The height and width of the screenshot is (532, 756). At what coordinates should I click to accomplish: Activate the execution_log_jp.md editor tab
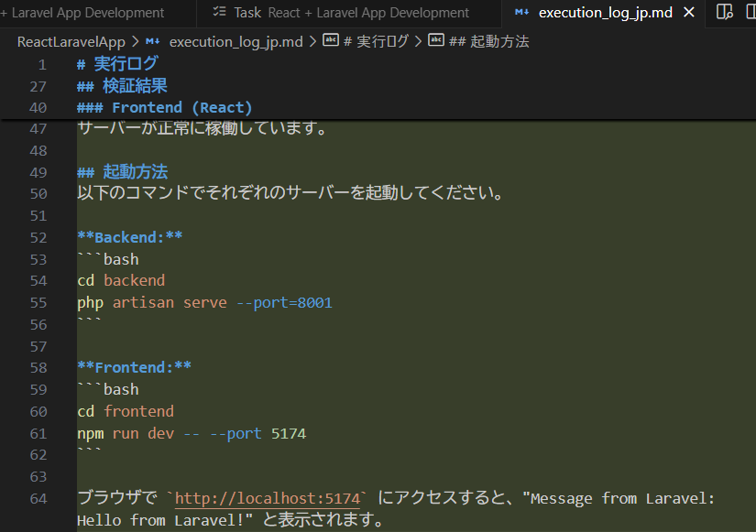coord(605,13)
